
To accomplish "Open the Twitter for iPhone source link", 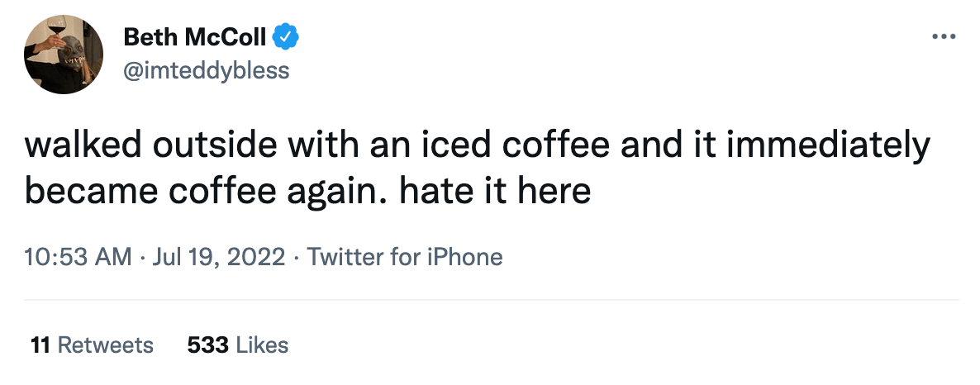I will pos(405,257).
